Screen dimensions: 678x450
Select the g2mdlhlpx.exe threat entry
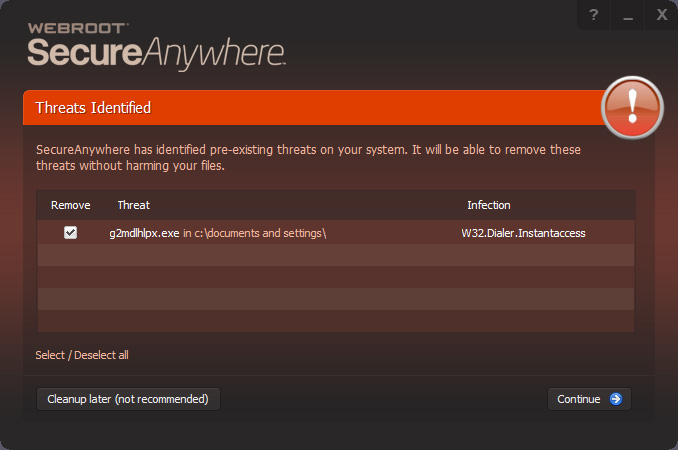point(144,233)
